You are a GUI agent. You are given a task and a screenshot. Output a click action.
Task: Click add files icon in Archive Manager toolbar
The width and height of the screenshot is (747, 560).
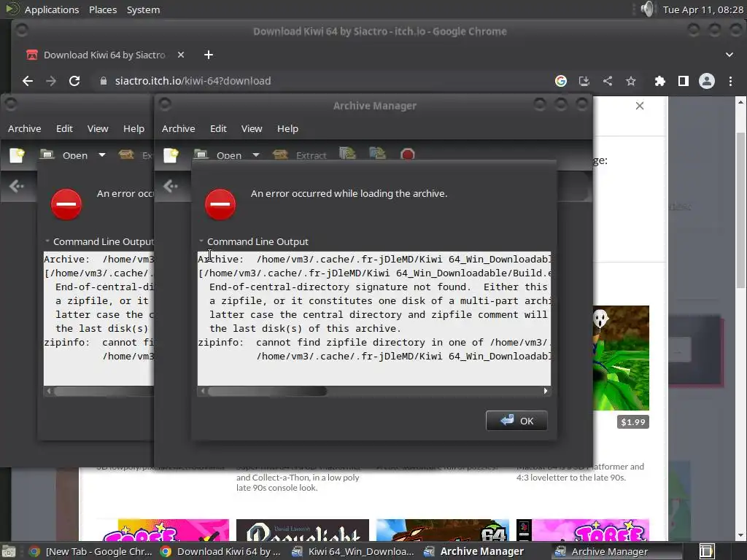(348, 153)
